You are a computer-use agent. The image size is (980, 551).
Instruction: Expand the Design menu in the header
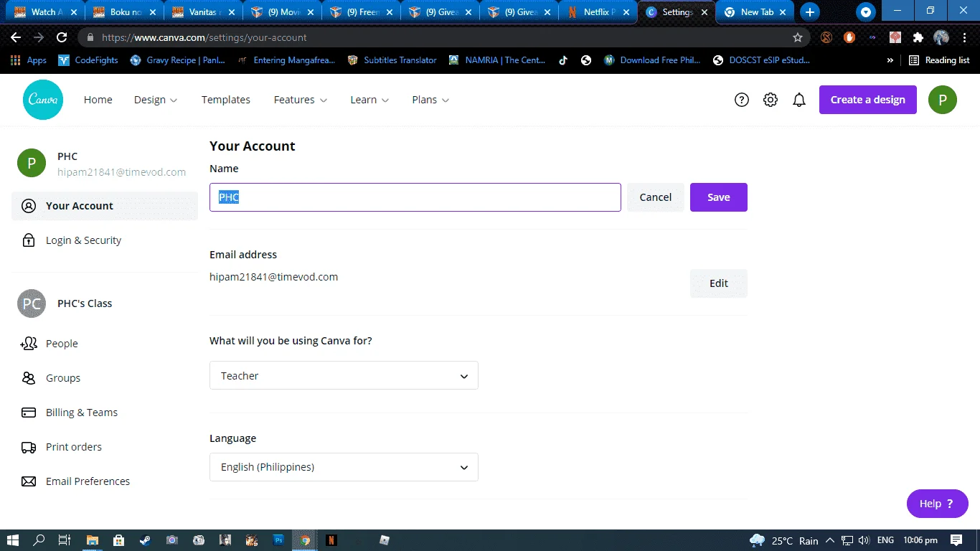(x=156, y=100)
